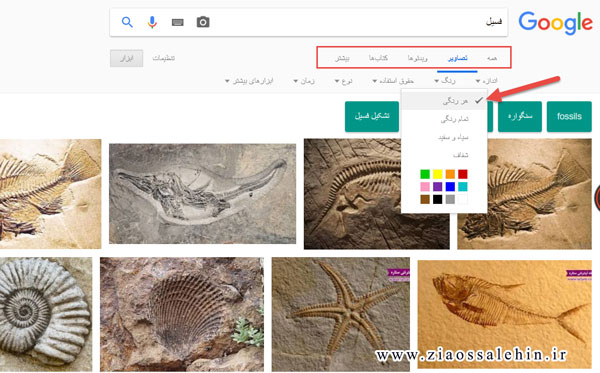Open the scallop shell fossil image

click(x=182, y=314)
